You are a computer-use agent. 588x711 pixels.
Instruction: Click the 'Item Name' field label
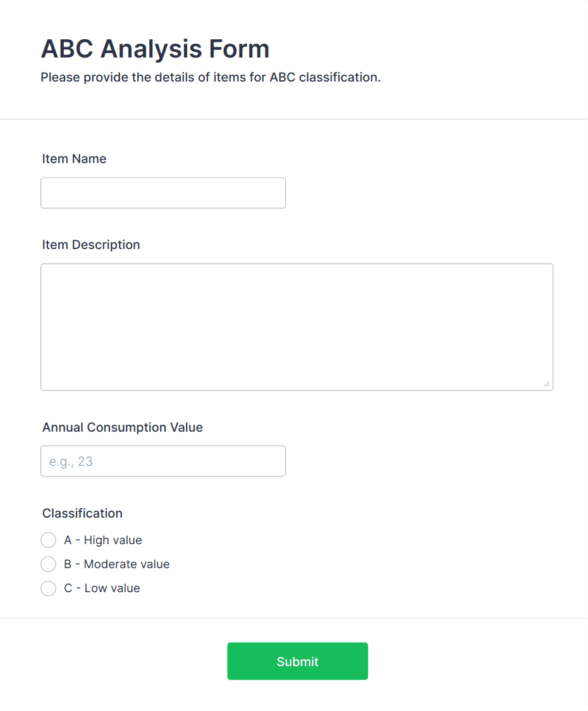[x=74, y=159]
